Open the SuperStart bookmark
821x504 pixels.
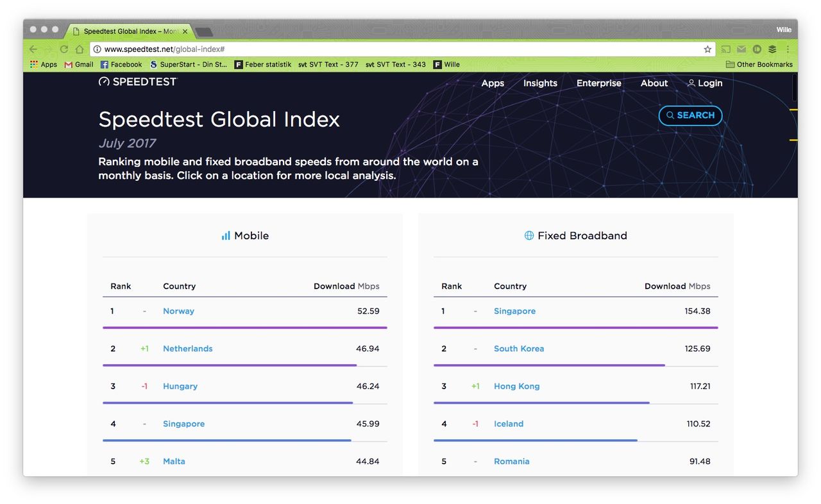(189, 64)
